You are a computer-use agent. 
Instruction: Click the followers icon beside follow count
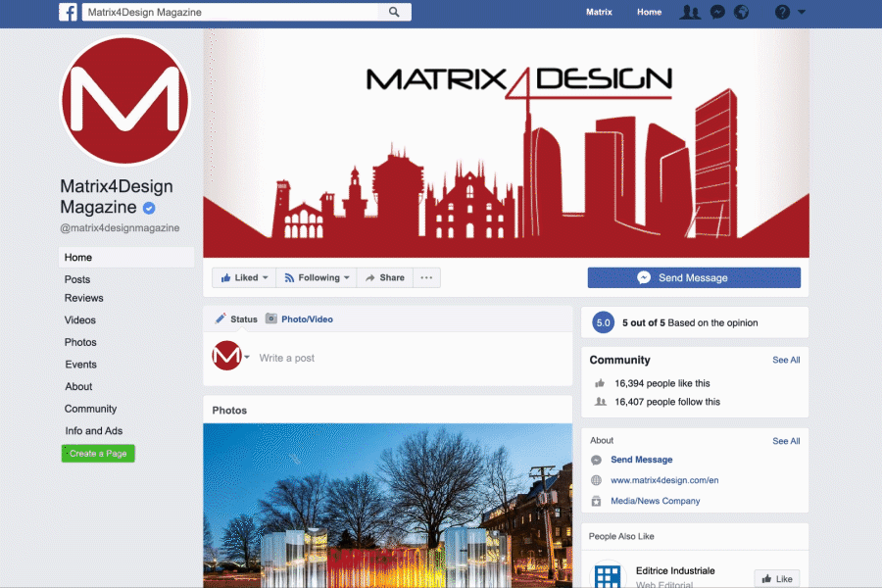click(x=600, y=402)
